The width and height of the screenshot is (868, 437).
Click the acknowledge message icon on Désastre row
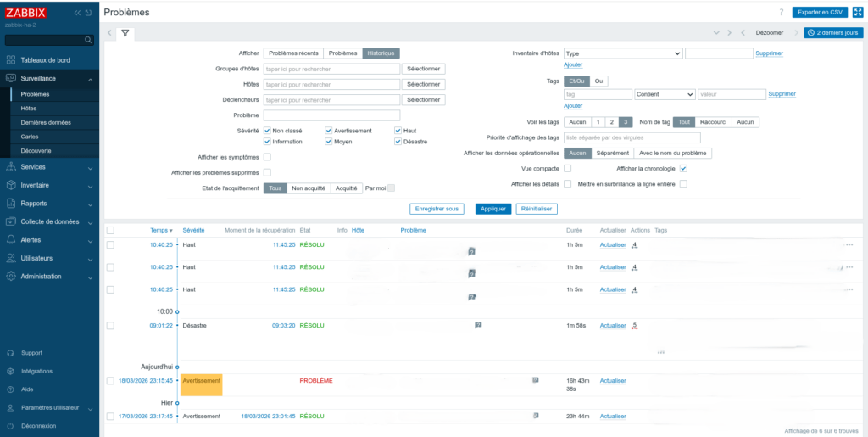pyautogui.click(x=478, y=325)
